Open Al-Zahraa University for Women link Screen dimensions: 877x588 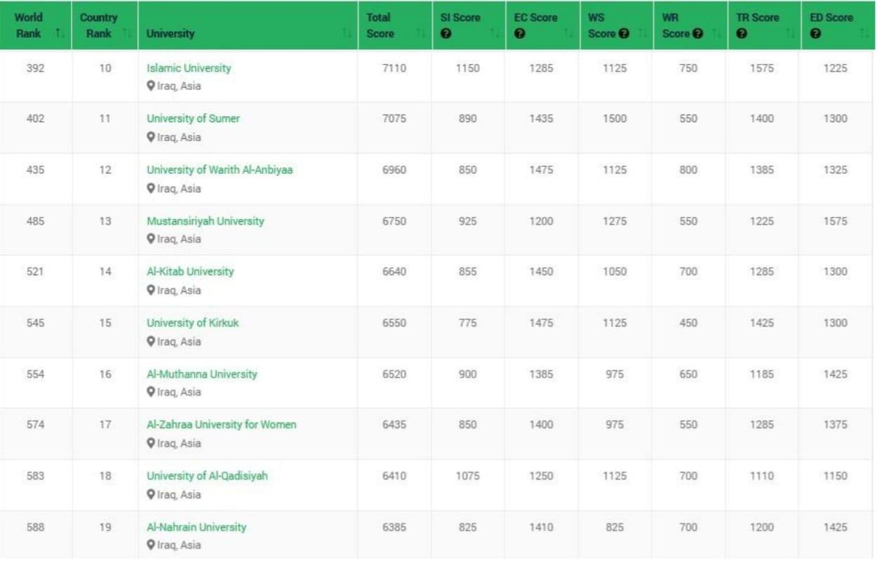pos(221,425)
